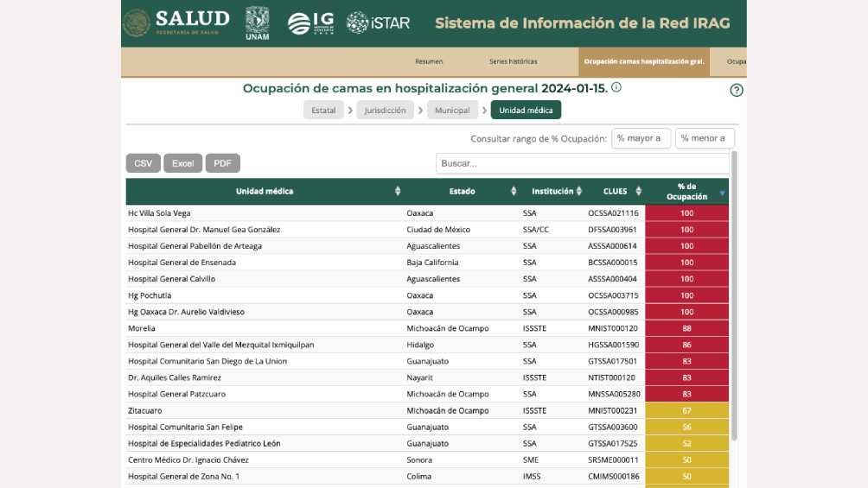This screenshot has height=488, width=868.
Task: Click the UNAM emblem logo
Action: coord(257,23)
